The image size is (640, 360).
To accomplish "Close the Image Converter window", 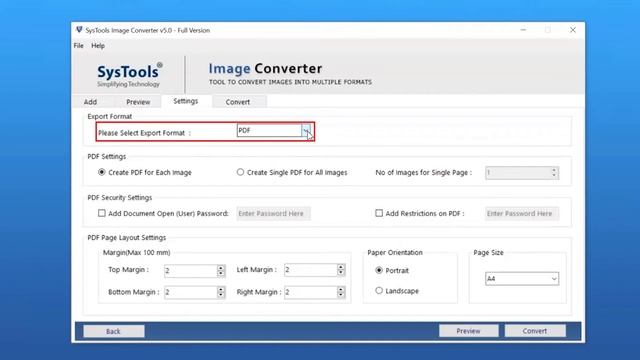I will pos(573,30).
